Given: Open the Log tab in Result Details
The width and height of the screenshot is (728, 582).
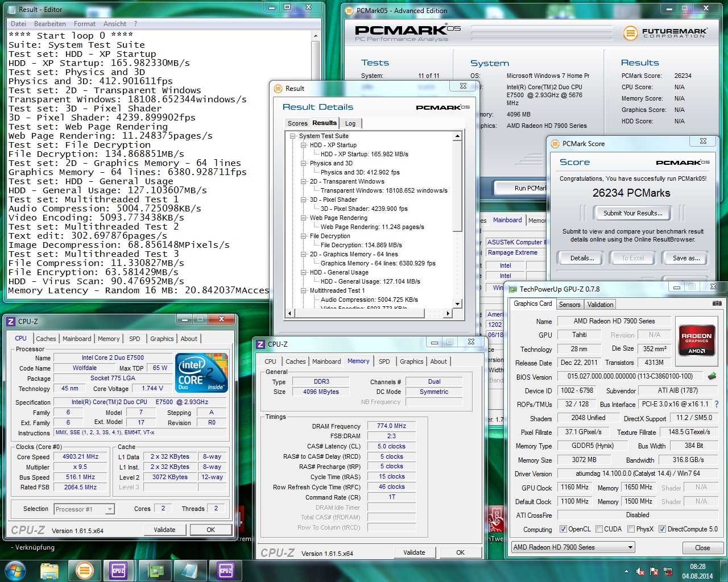Looking at the screenshot, I should 350,123.
